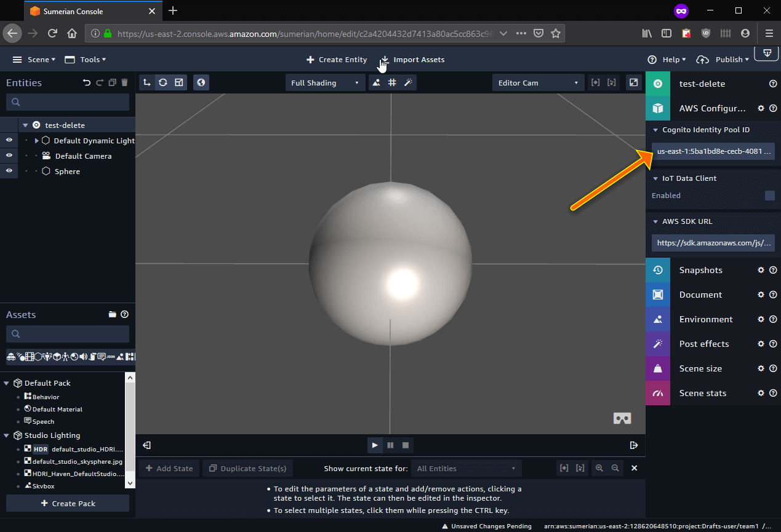Screen dimensions: 781x532
Task: Click the VR headset icon in viewport
Action: point(622,418)
